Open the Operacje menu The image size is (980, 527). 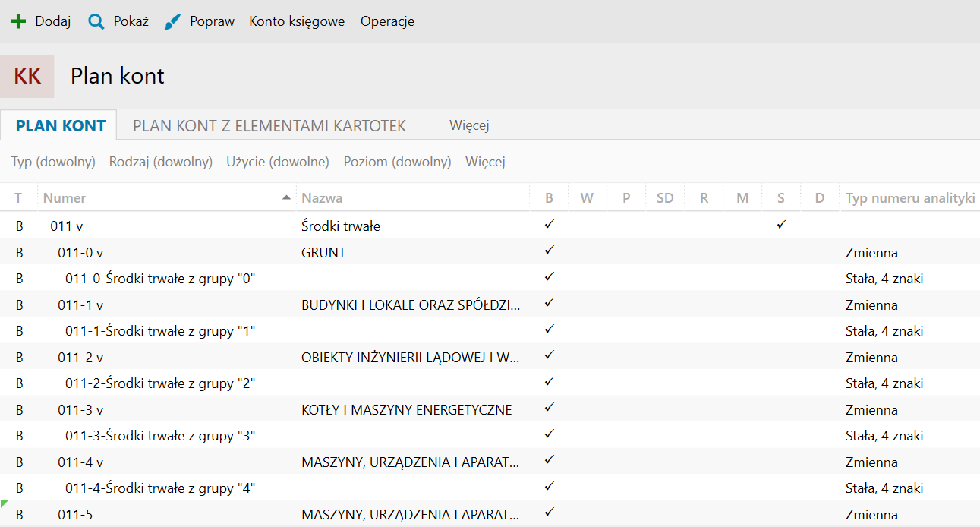coord(387,21)
